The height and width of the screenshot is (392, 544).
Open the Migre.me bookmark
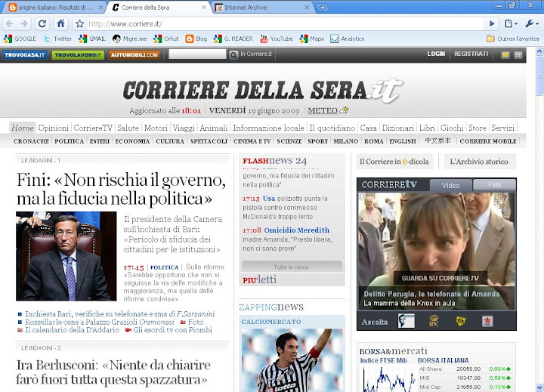point(130,39)
